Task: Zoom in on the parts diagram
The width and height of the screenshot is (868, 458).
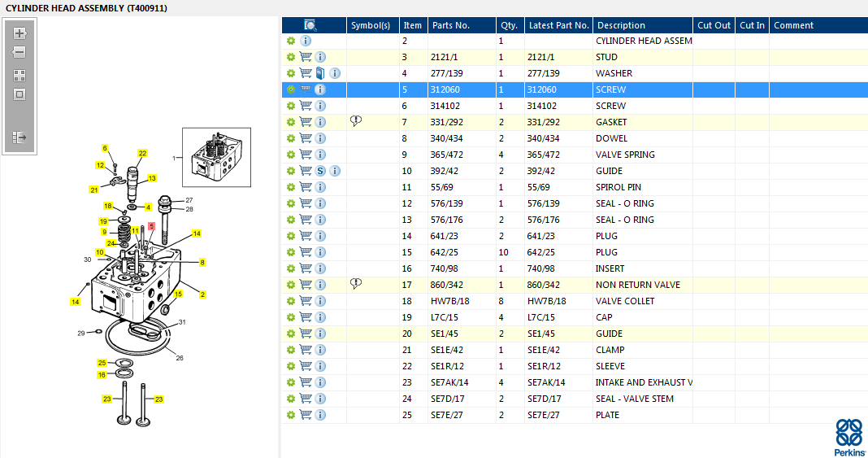Action: (x=20, y=33)
